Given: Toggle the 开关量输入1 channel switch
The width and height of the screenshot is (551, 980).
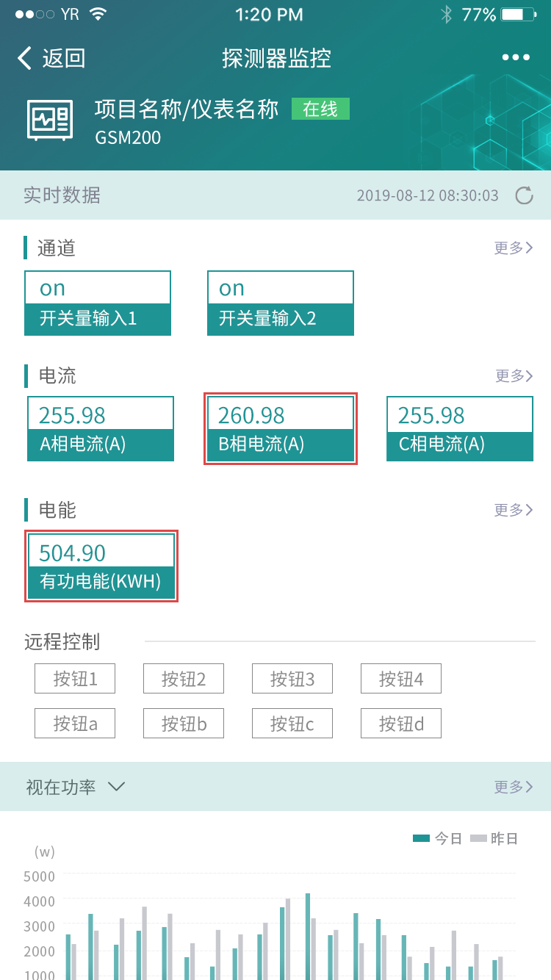Looking at the screenshot, I should [98, 303].
